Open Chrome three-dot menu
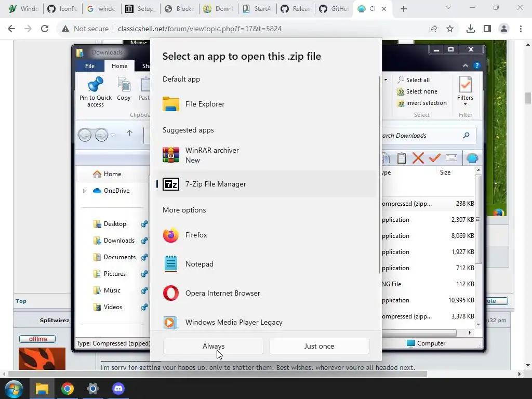 521,29
